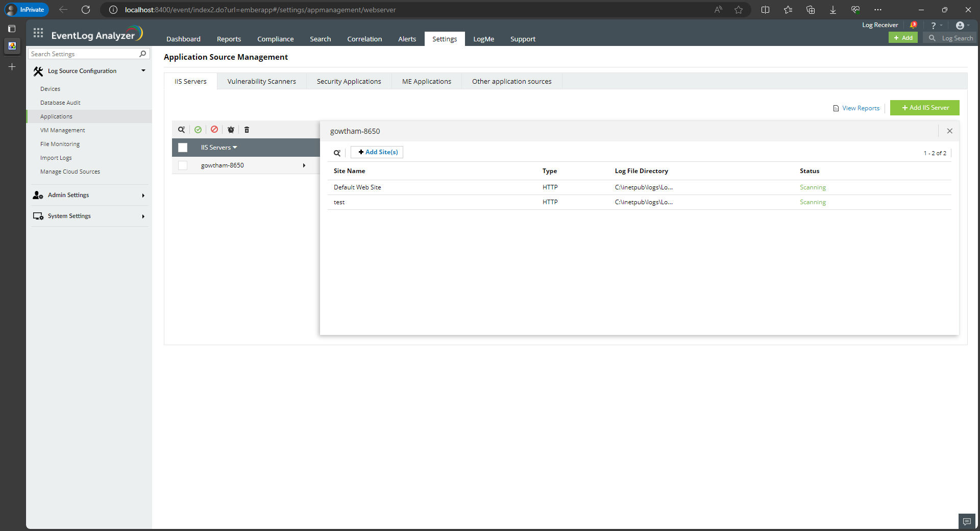This screenshot has width=980, height=531.
Task: Open the Correlation menu tab
Action: [x=364, y=39]
